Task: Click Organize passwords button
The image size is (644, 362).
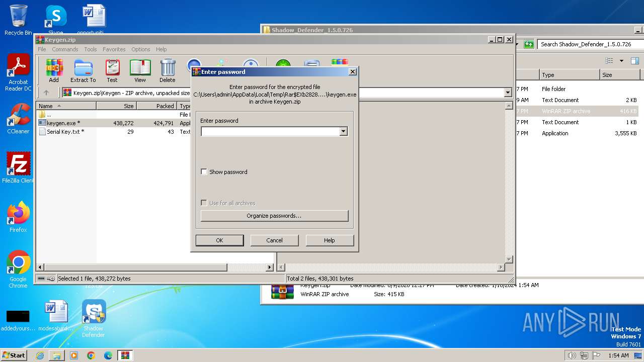Action: [274, 216]
